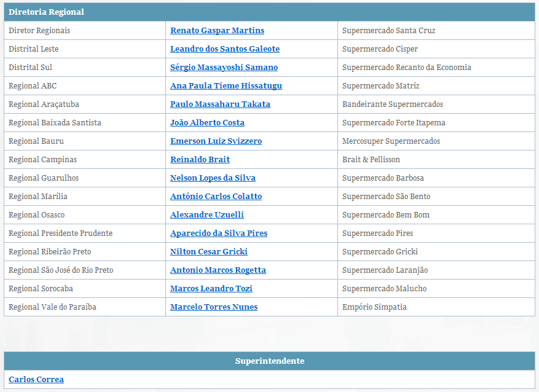Screen dimensions: 539x392
Task: Follow the Antonio Marcos Rogetta link
Action: (218, 270)
